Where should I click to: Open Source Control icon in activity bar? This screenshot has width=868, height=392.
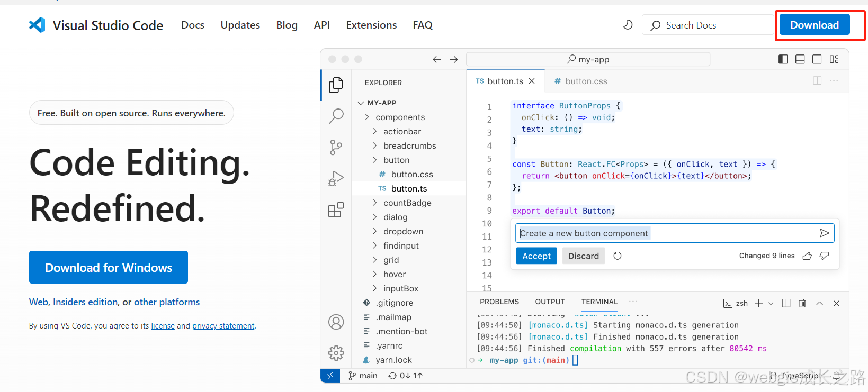(x=336, y=147)
